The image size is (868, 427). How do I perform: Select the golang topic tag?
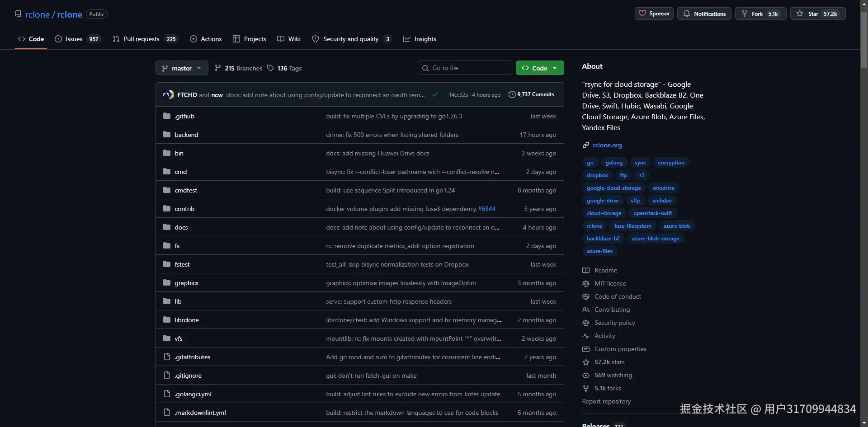tap(614, 163)
